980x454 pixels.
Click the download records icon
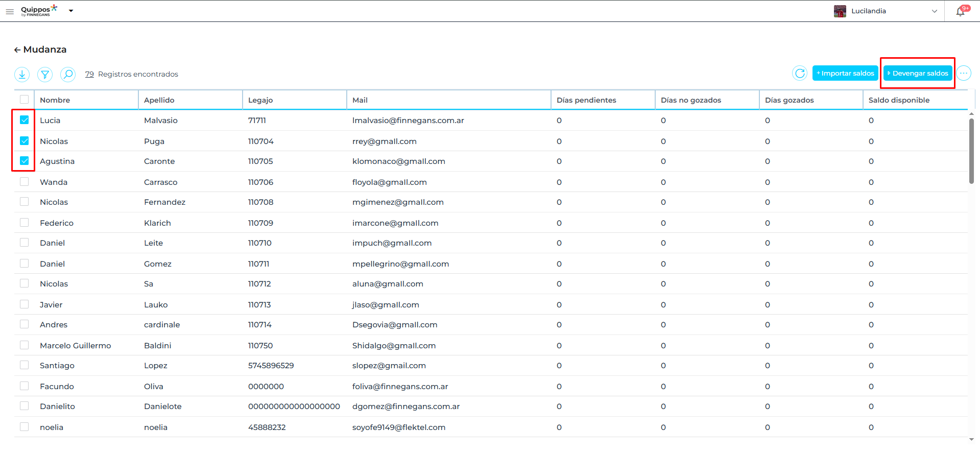coord(22,75)
